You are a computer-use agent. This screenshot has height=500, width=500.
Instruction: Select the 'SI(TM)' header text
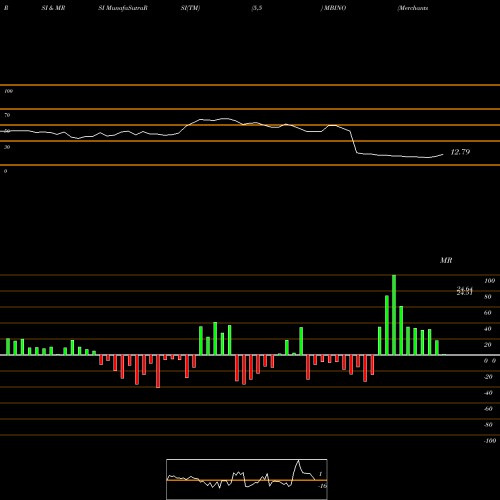pos(190,8)
